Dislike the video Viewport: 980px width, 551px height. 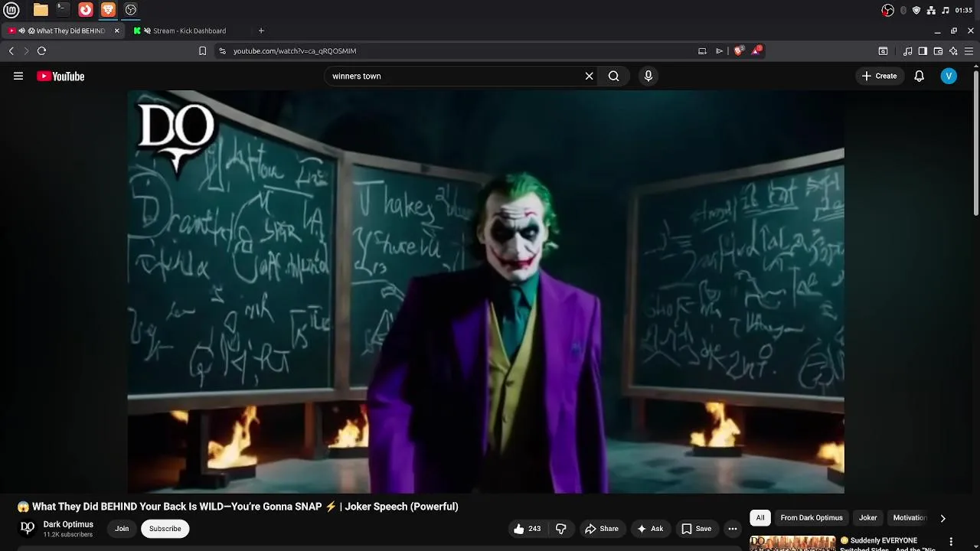coord(561,529)
